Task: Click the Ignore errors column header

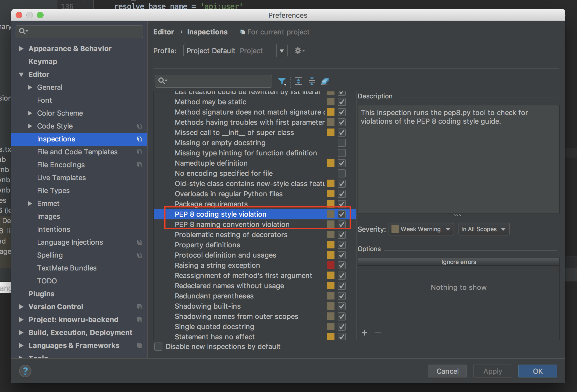Action: [458, 262]
